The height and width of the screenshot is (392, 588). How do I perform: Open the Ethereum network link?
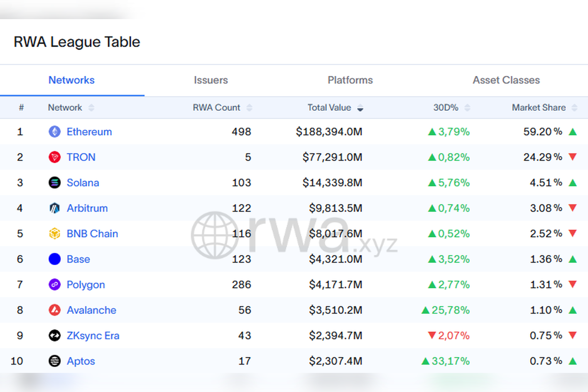89,132
